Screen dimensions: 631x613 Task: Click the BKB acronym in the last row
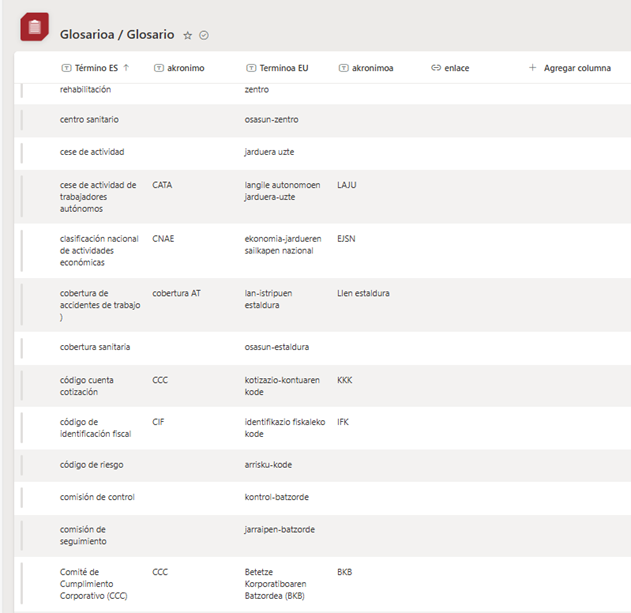tap(345, 573)
